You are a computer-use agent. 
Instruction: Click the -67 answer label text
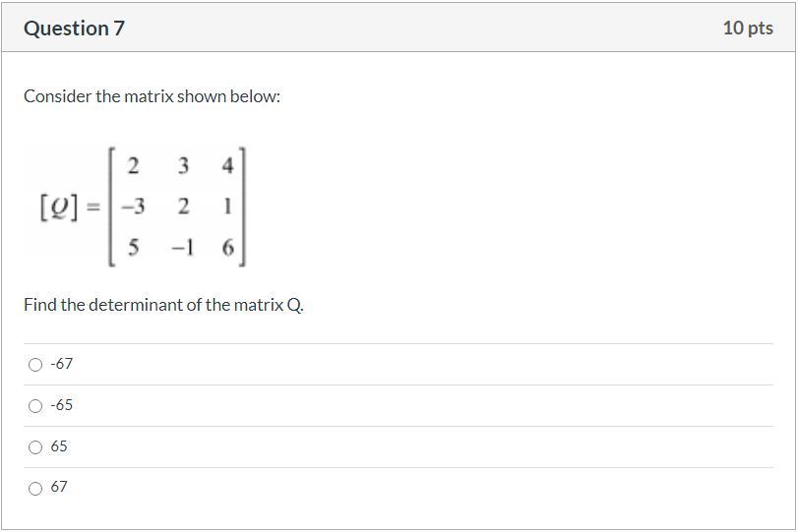(62, 364)
